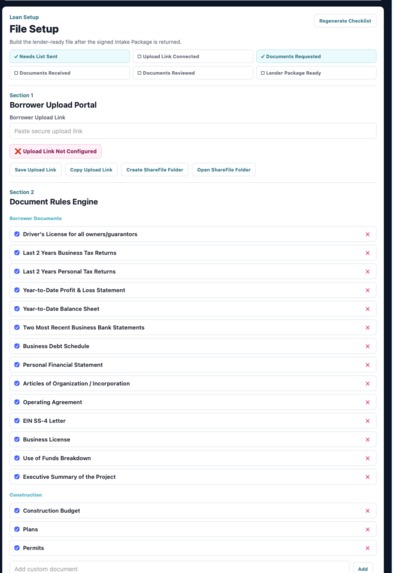
Task: Click Copy Upload Link button
Action: click(x=91, y=170)
